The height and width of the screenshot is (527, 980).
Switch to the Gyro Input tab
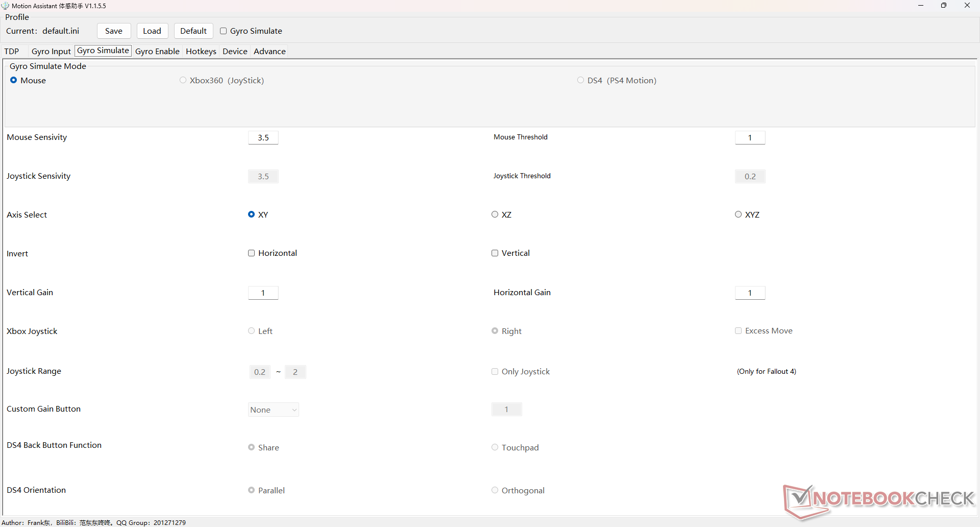(51, 51)
